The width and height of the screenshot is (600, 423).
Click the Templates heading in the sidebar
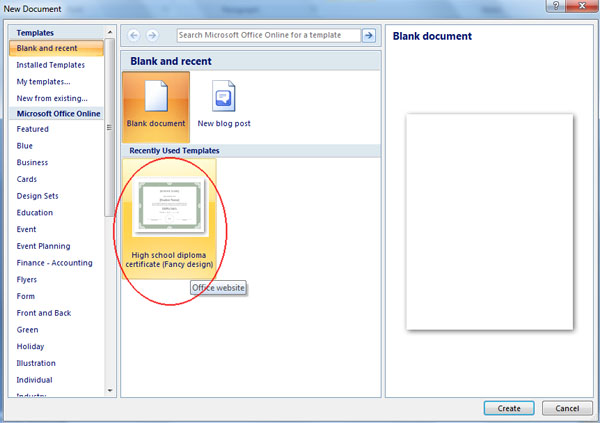click(x=35, y=33)
